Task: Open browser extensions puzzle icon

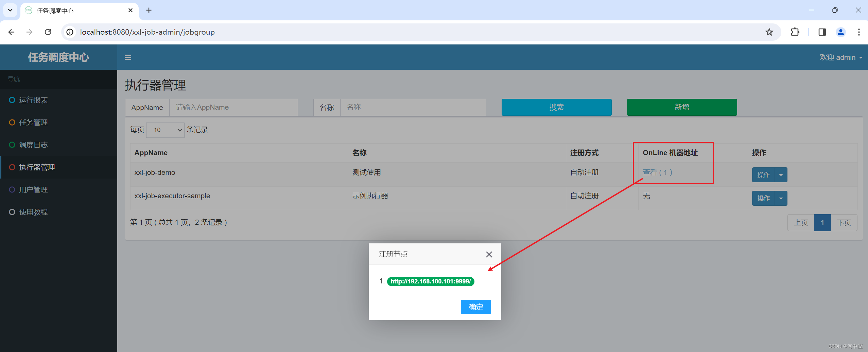Action: coord(795,32)
